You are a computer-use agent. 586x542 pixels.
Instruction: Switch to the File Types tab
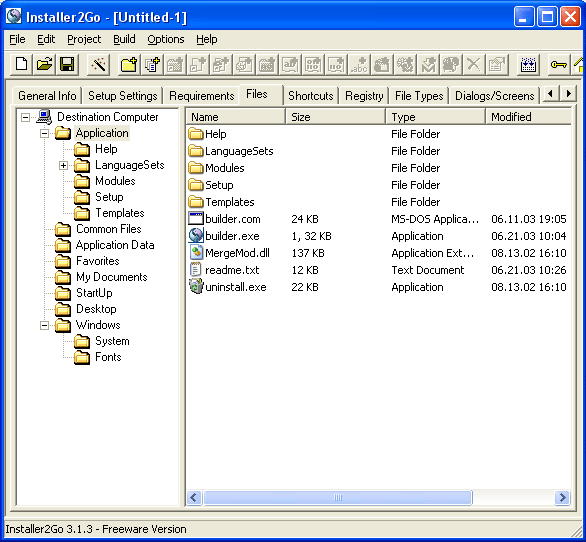pos(419,96)
